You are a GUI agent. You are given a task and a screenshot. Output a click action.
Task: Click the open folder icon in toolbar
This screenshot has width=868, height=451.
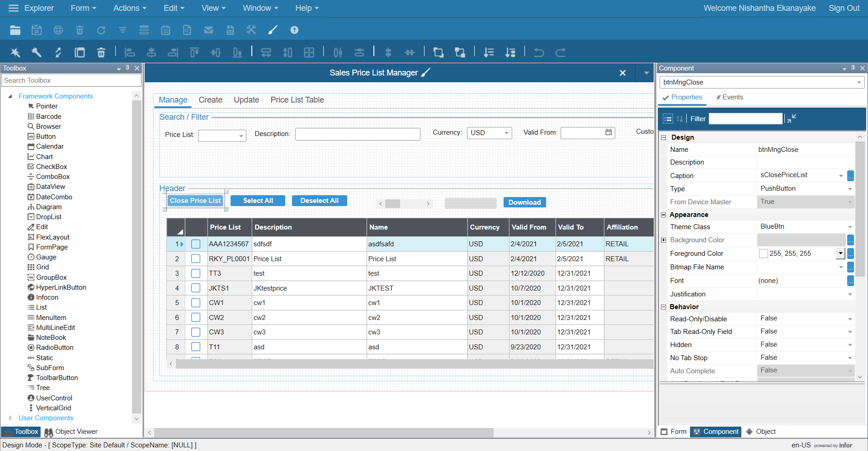15,30
